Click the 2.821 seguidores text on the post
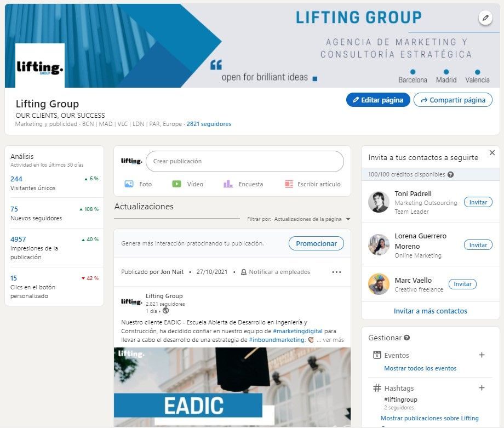The image size is (504, 428). (165, 304)
